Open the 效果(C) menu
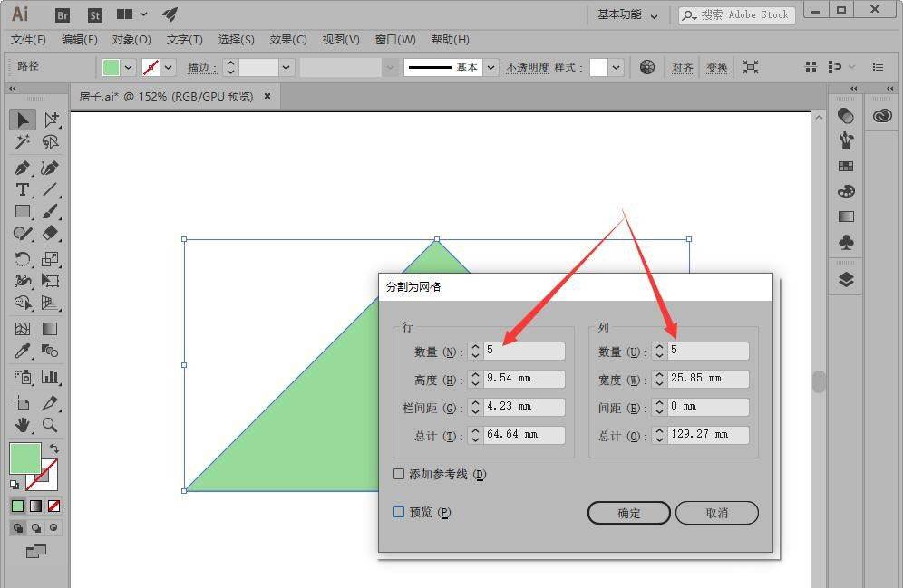903x588 pixels. point(288,40)
